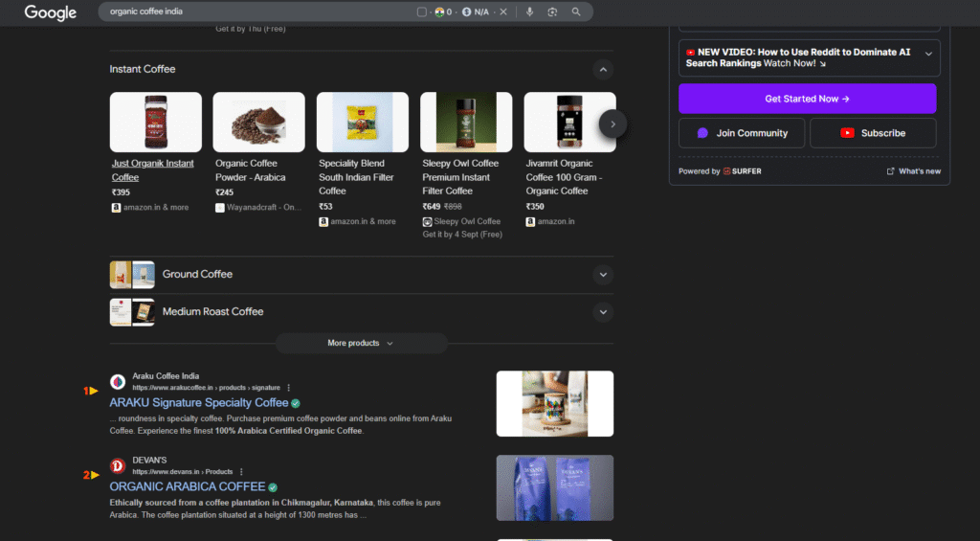Open Organic Coffee Powder - Arabica image
This screenshot has height=541, width=980.
coord(258,122)
